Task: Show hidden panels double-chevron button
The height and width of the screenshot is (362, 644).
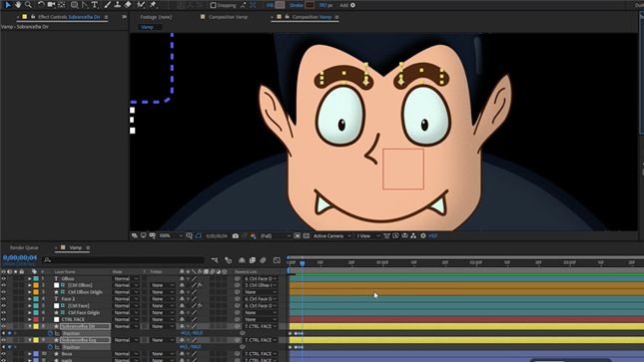Action: 125,17
